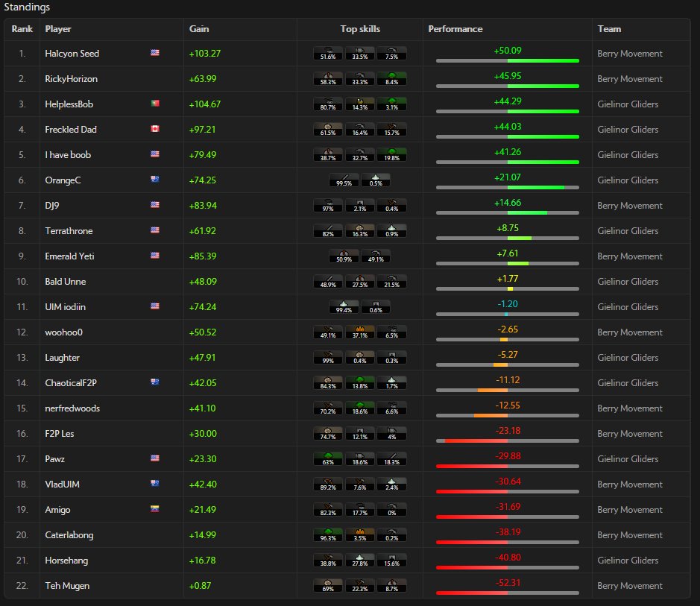Click the Gielinor Gliders team label for HelplessBob
The image size is (700, 606).
(630, 104)
